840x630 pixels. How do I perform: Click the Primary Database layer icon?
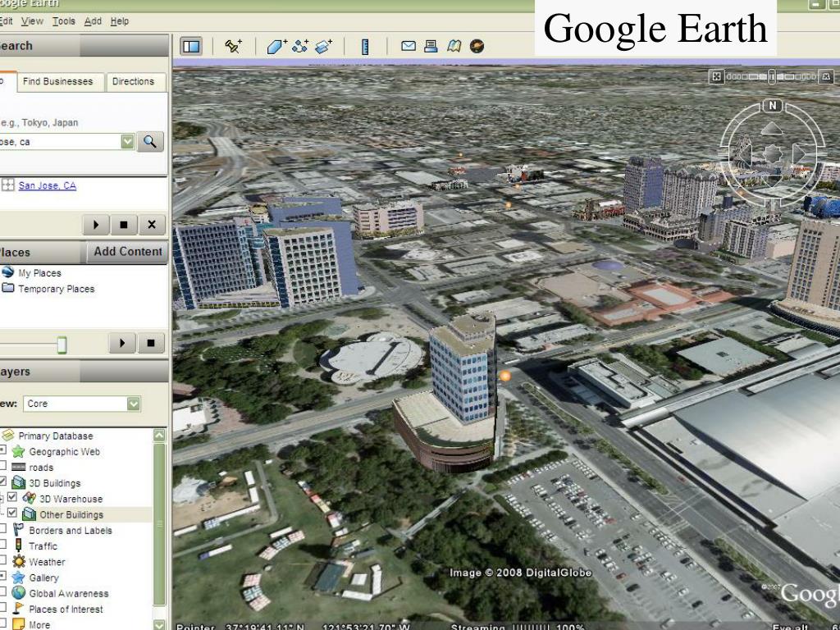click(8, 435)
